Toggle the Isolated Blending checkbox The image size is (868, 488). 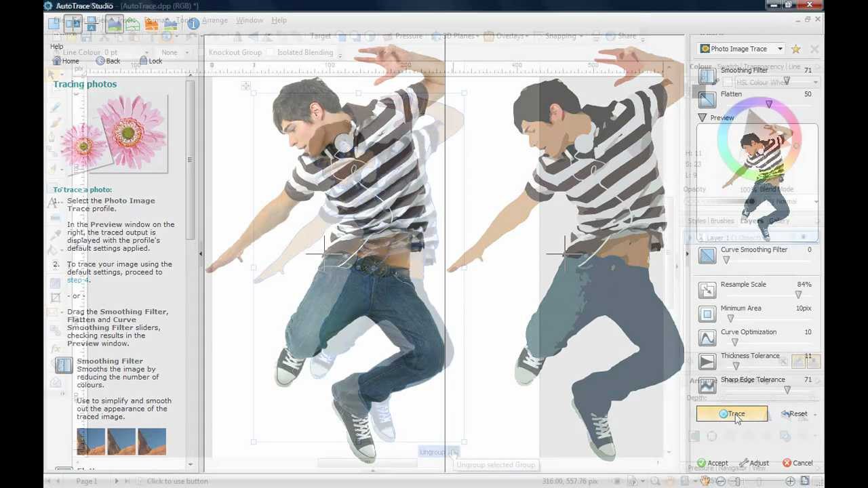click(271, 52)
